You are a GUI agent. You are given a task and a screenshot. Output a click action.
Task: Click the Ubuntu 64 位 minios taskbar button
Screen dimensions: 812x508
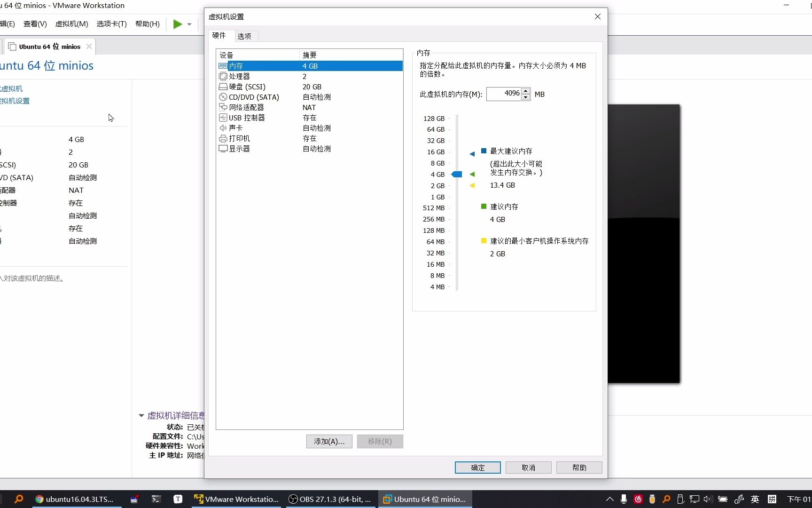(425, 499)
